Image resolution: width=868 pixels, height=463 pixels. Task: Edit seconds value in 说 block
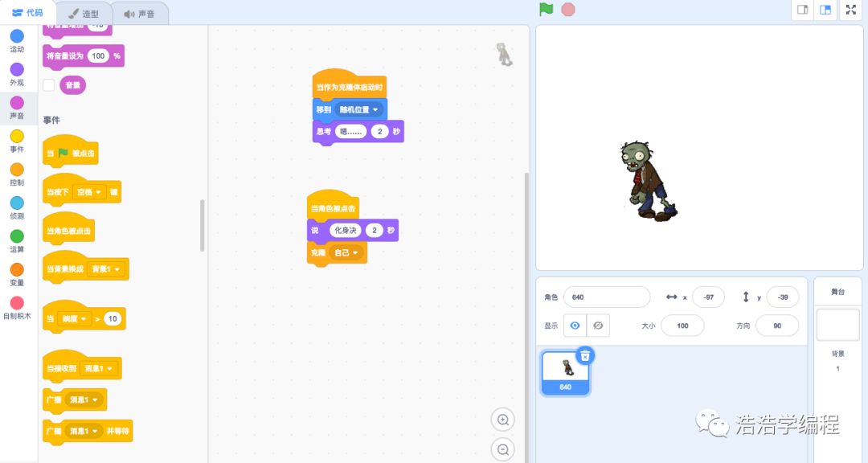pyautogui.click(x=375, y=231)
